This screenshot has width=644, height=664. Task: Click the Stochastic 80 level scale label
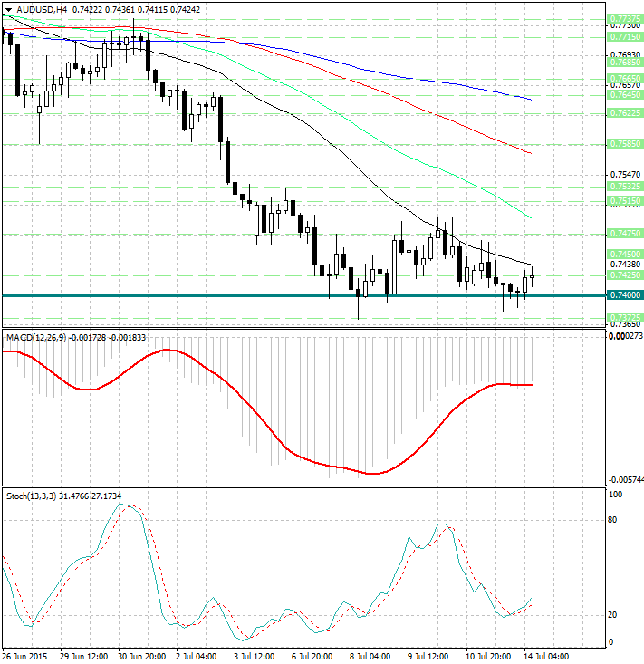[614, 520]
